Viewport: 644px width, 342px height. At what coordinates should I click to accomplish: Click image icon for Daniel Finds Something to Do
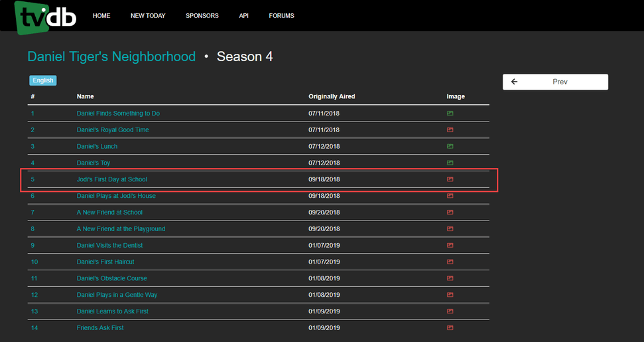[450, 114]
